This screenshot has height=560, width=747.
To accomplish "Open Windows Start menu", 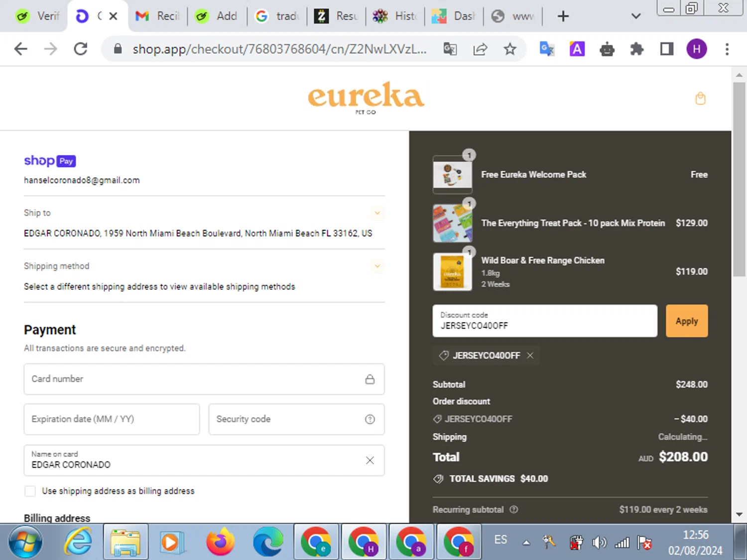I will tap(26, 542).
